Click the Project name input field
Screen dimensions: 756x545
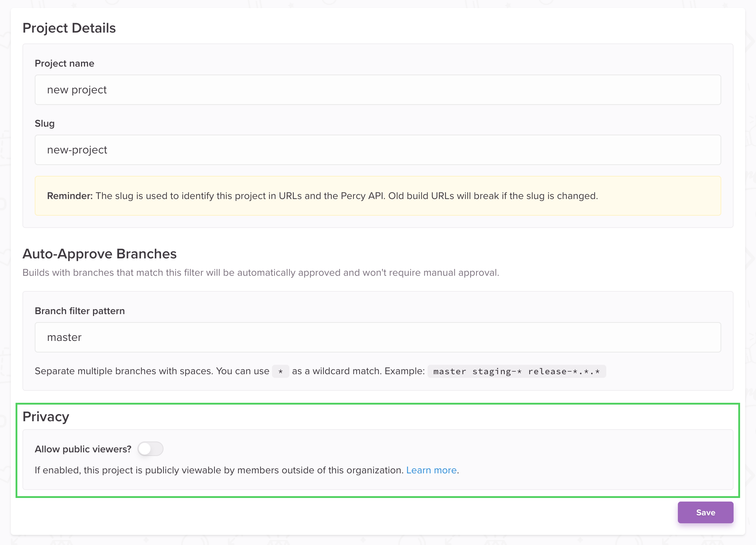(x=378, y=90)
